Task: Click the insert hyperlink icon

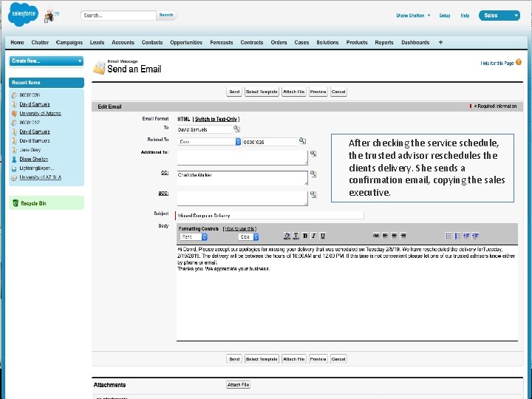Action: click(x=376, y=235)
